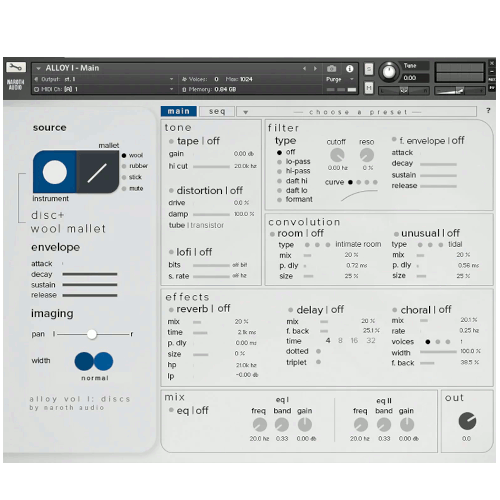Adjust eq II band knob
This screenshot has height=500, width=500.
(x=384, y=425)
